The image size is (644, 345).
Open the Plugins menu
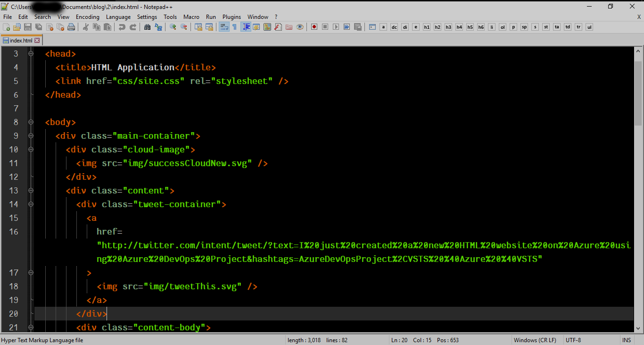point(231,17)
